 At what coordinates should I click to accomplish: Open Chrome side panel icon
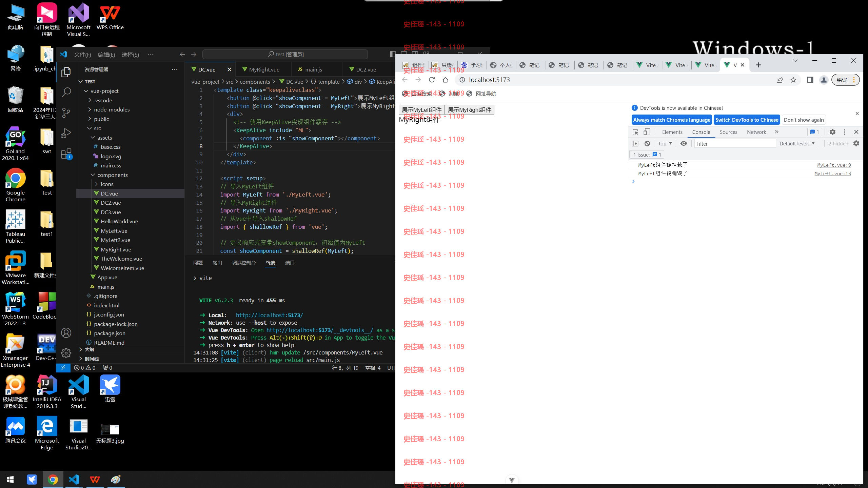coord(810,80)
